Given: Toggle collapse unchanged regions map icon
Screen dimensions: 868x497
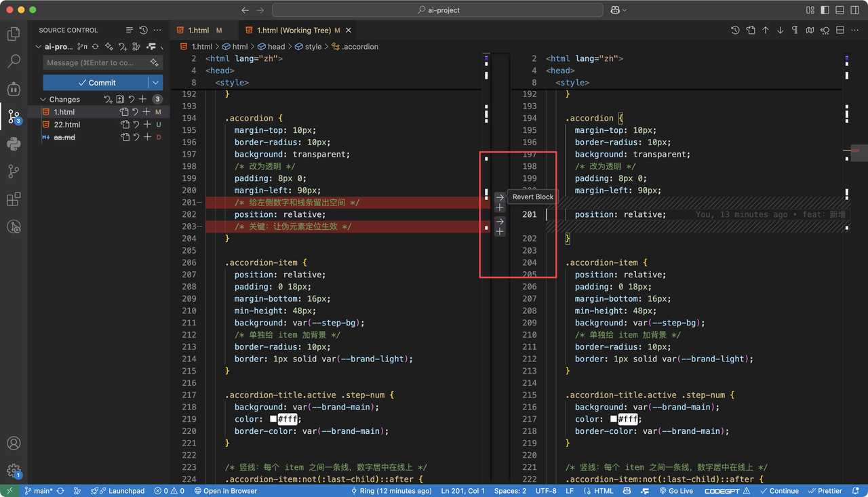Looking at the screenshot, I should coord(810,30).
